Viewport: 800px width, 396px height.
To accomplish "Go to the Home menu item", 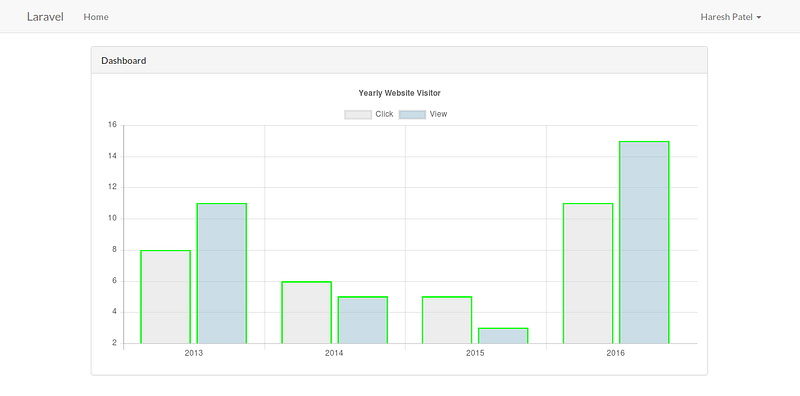I will [x=96, y=17].
